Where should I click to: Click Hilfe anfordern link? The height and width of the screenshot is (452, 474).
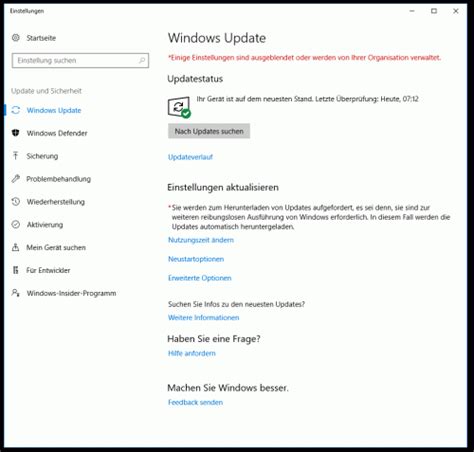192,353
